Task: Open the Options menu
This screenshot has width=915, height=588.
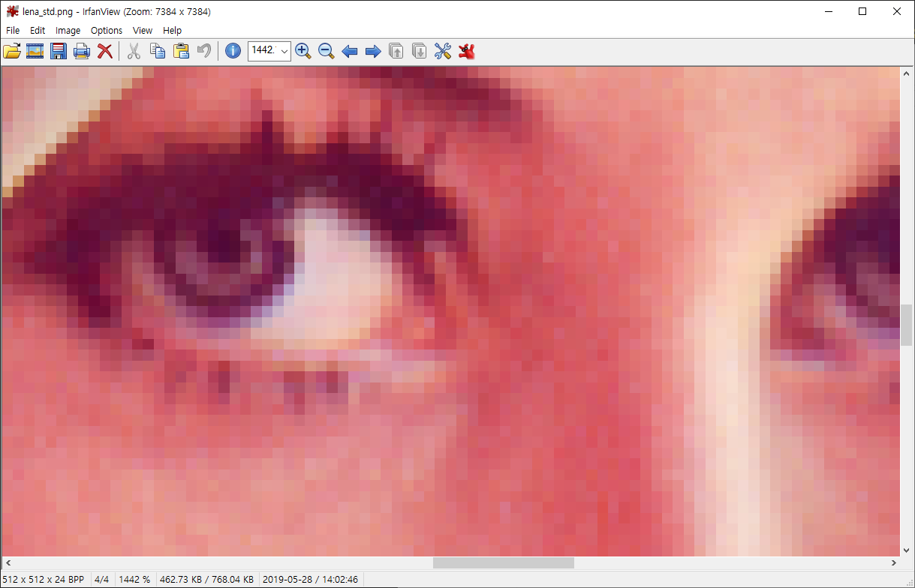Action: tap(107, 31)
